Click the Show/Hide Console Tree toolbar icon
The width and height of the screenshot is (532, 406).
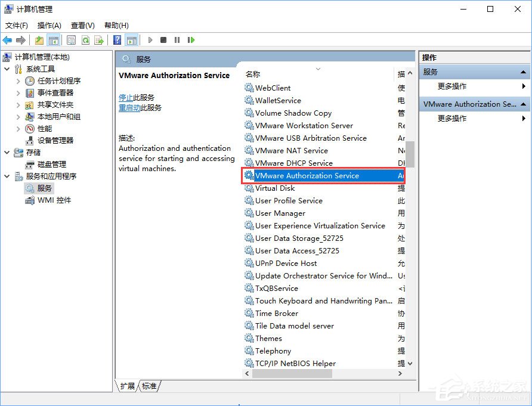(54, 40)
